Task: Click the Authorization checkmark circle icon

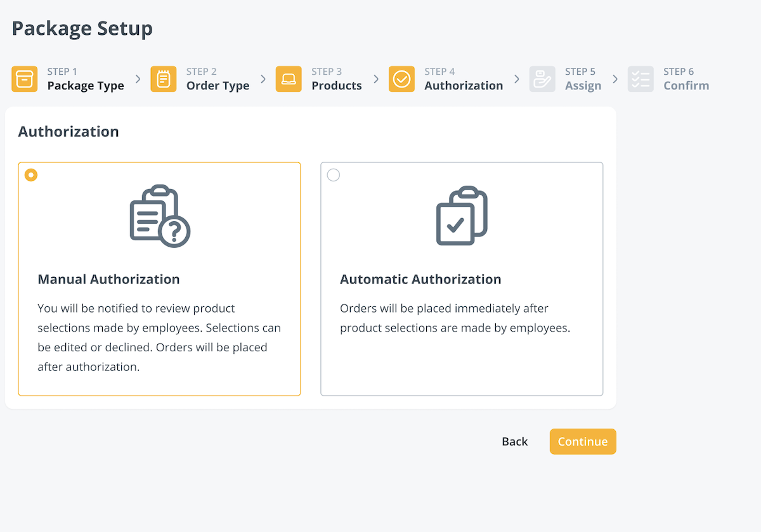Action: point(401,79)
